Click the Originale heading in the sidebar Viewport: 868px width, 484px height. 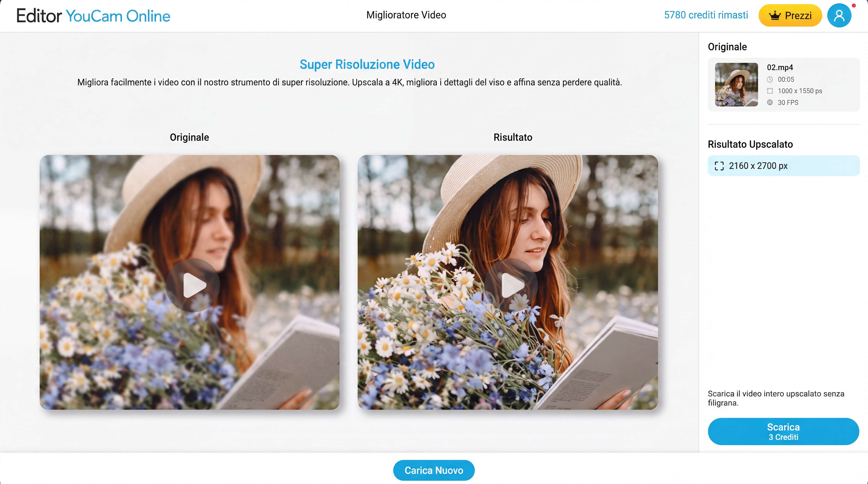[727, 47]
